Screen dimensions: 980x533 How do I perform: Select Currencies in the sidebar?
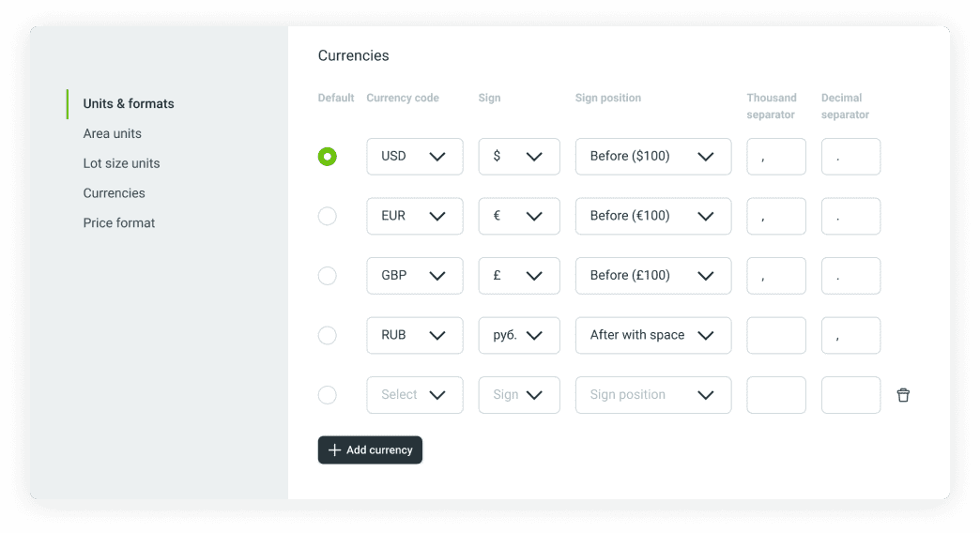coord(114,193)
